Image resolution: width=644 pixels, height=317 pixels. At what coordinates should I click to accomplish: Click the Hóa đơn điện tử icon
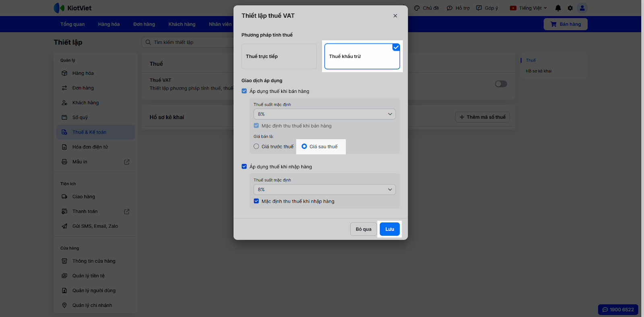64,147
